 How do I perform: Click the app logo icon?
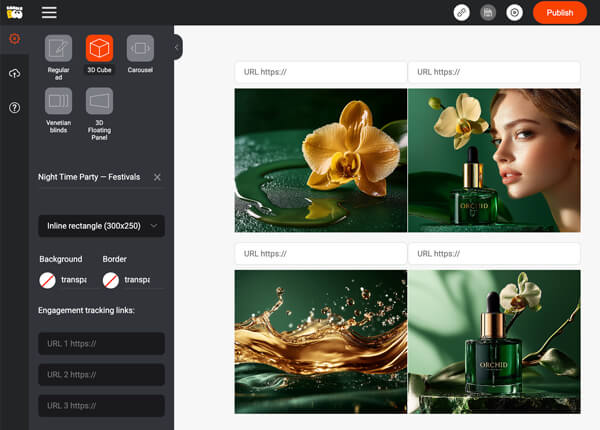[x=15, y=12]
